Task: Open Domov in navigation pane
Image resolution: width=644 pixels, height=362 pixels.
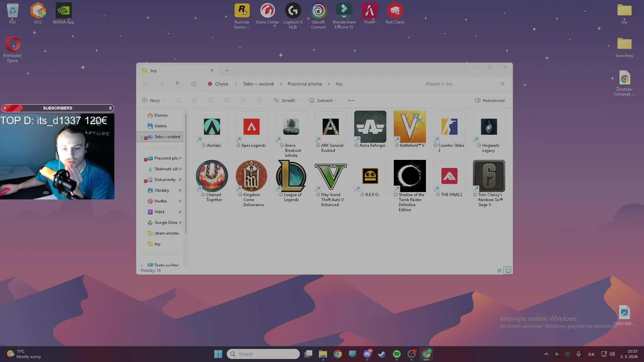Action: pos(161,115)
